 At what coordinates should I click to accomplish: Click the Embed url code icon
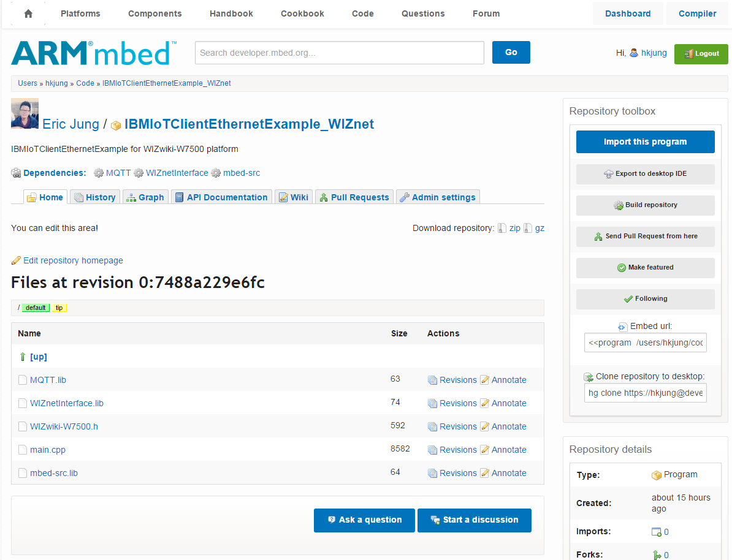pyautogui.click(x=623, y=327)
